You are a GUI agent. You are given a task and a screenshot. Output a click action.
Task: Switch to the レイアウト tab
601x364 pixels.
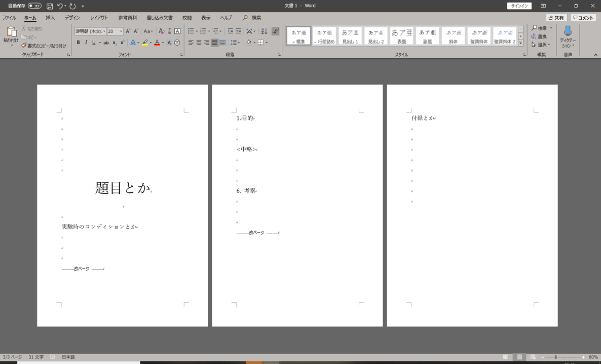99,18
